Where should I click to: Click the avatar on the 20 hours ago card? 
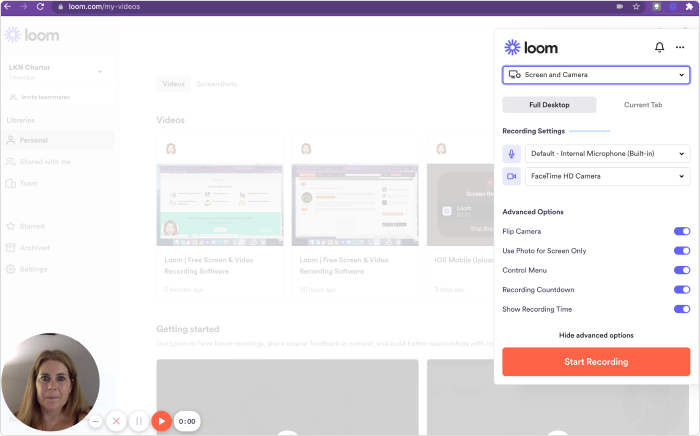click(306, 149)
